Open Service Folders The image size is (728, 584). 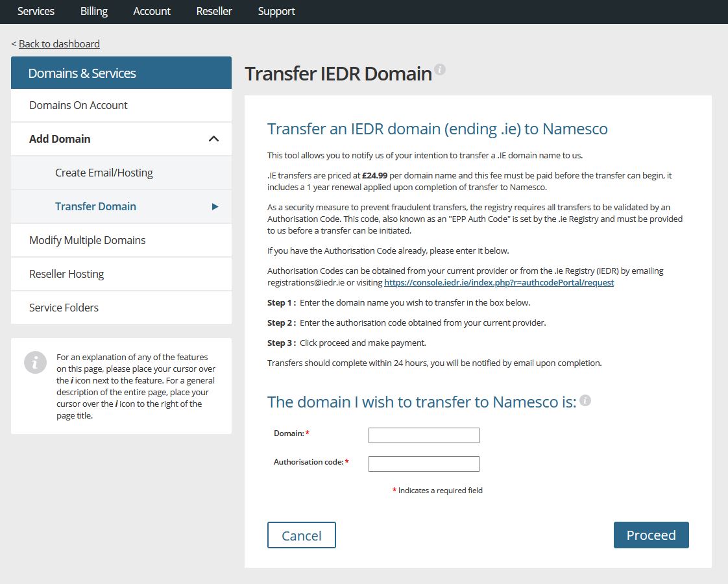(121, 308)
